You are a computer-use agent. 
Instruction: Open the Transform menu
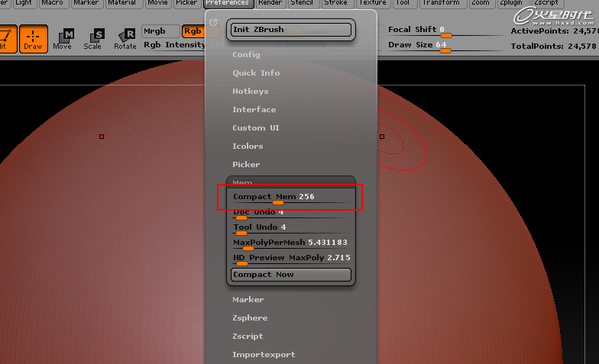coord(442,3)
